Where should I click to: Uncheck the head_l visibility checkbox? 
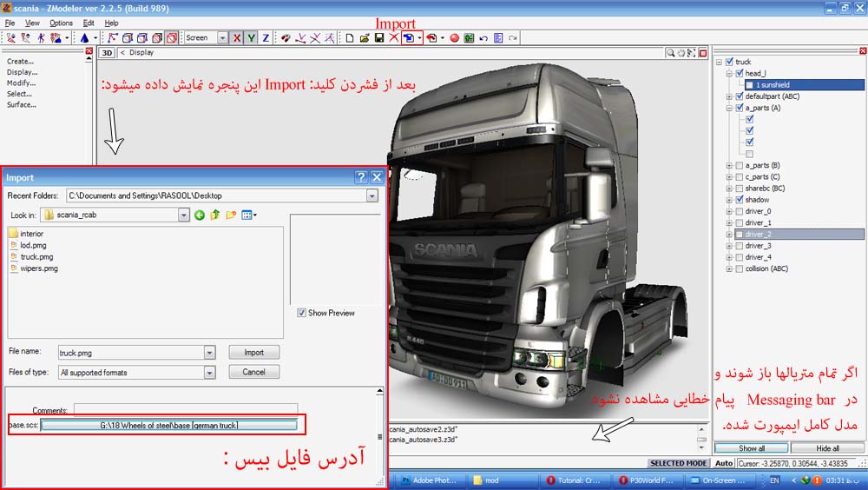740,73
